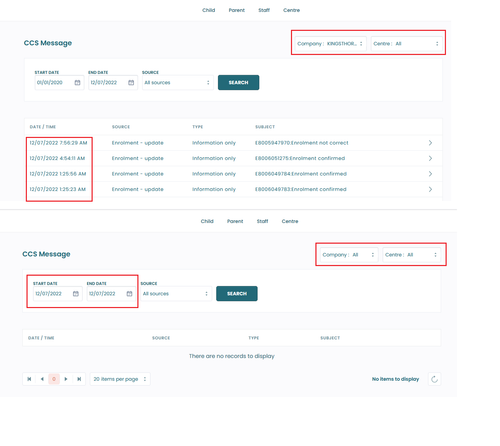This screenshot has height=446, width=500.
Task: Open end date calendar beside start date 01/01/2020
Action: click(131, 83)
